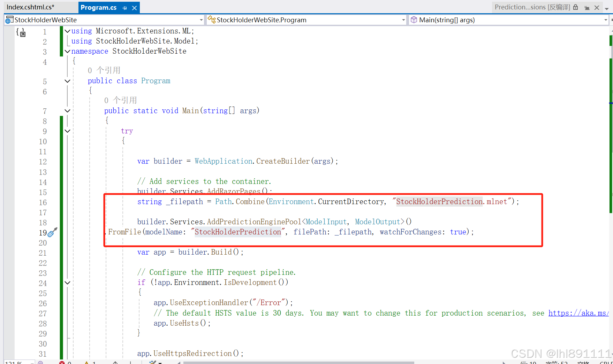Click the code structure icon at line 1
The width and height of the screenshot is (613, 364).
coord(21,32)
